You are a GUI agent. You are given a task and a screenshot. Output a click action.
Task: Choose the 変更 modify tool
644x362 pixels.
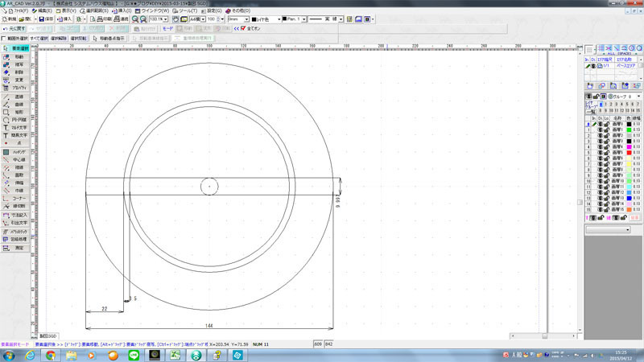15,80
